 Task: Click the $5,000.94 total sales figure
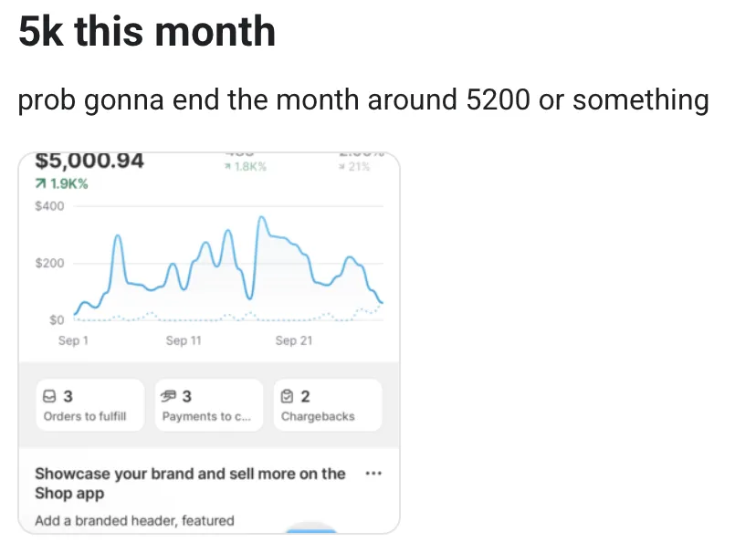pyautogui.click(x=89, y=161)
